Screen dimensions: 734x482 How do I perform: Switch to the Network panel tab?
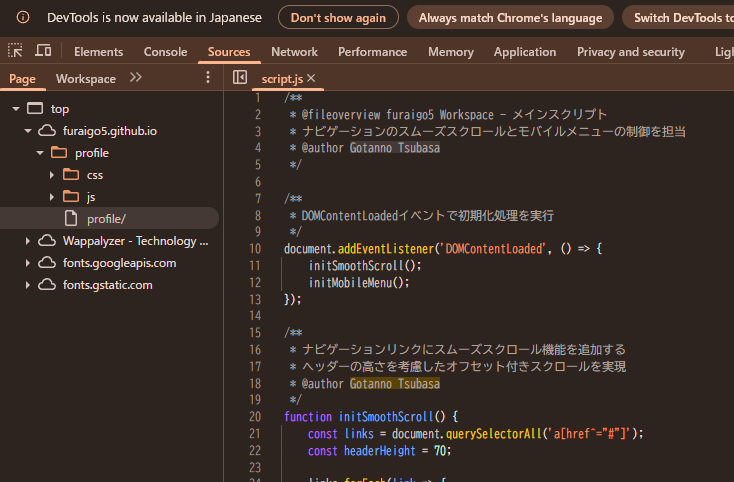294,51
